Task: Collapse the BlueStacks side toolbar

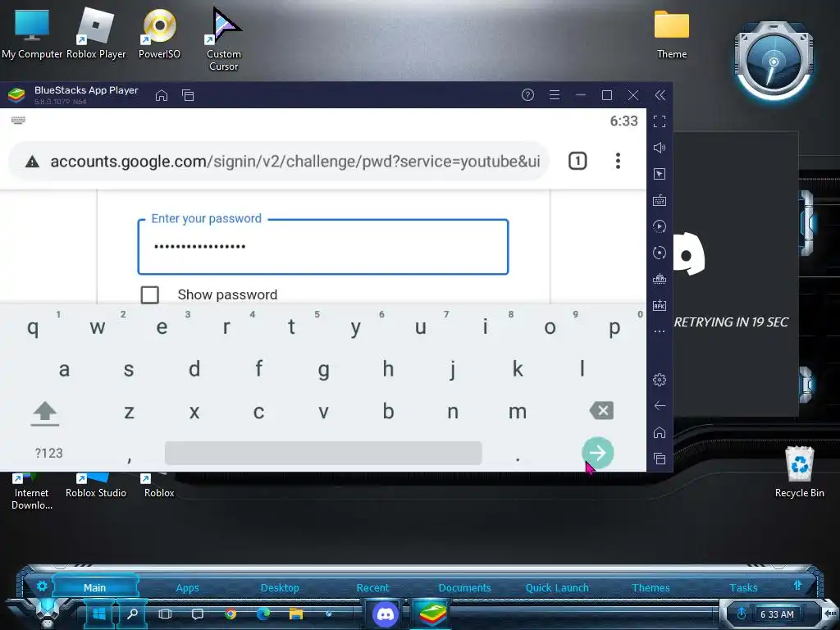Action: tap(660, 95)
